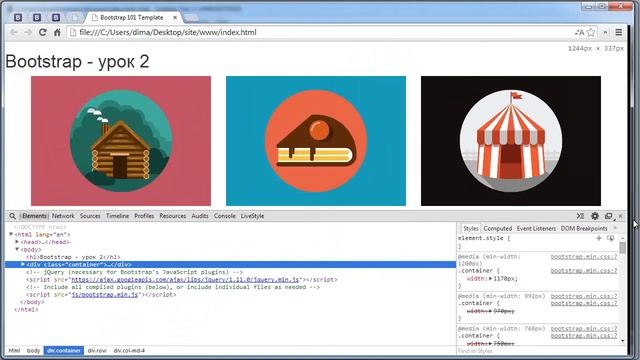Viewport: 640px width, 360px height.
Task: Open the Timeline panel
Action: [x=118, y=216]
